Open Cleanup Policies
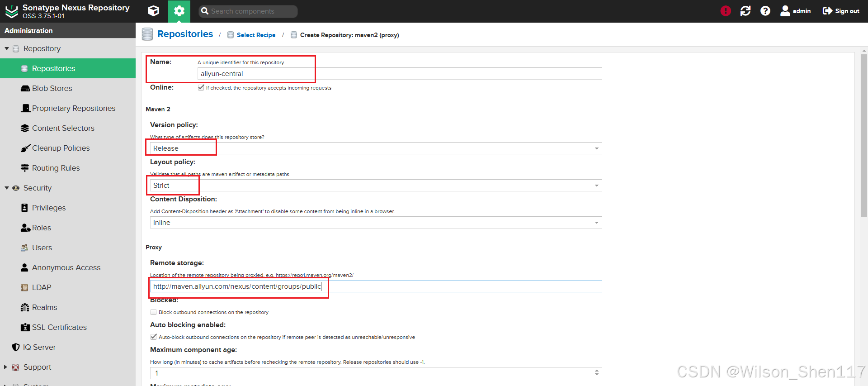 61,148
